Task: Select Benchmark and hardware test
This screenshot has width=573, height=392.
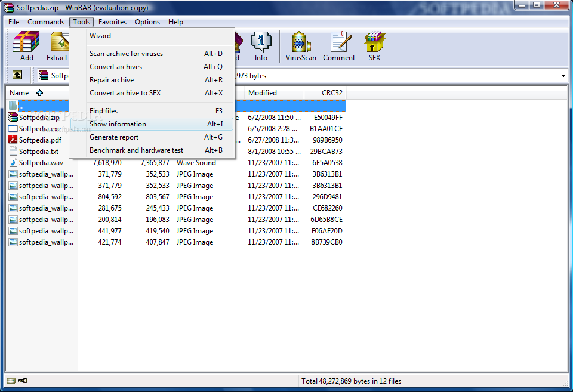Action: (152, 150)
